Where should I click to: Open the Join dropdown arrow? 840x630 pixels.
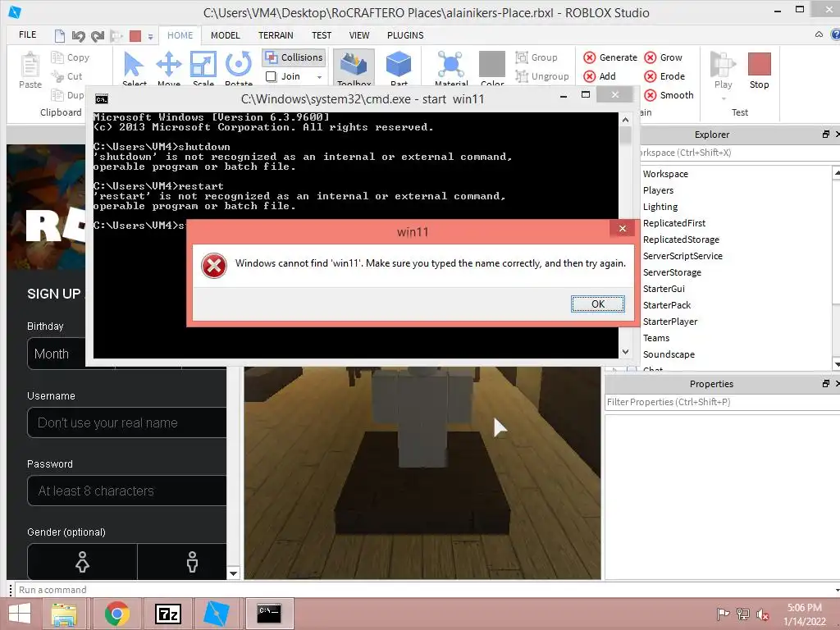(319, 77)
